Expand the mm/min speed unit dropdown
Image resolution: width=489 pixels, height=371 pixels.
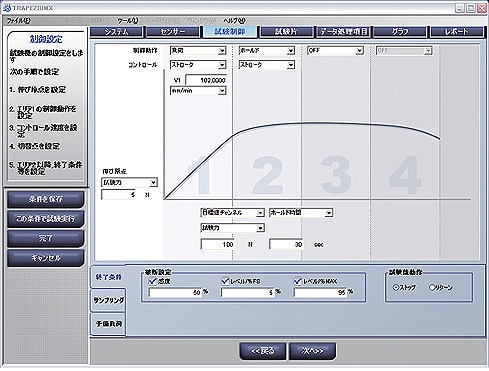click(198, 91)
